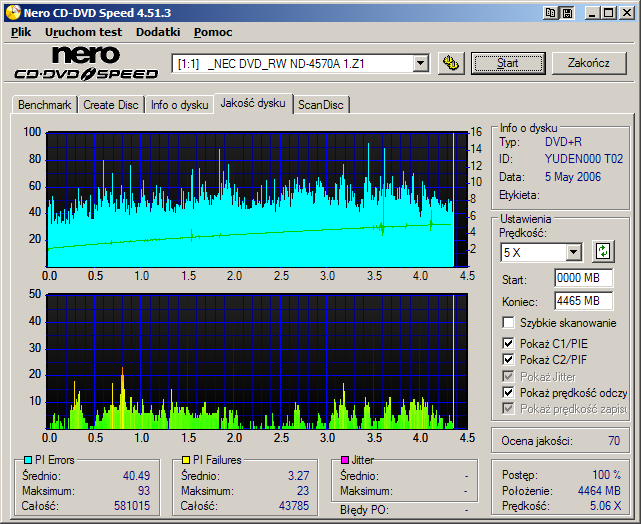The height and width of the screenshot is (524, 641).
Task: Open the Dodatki menu
Action: click(x=158, y=32)
